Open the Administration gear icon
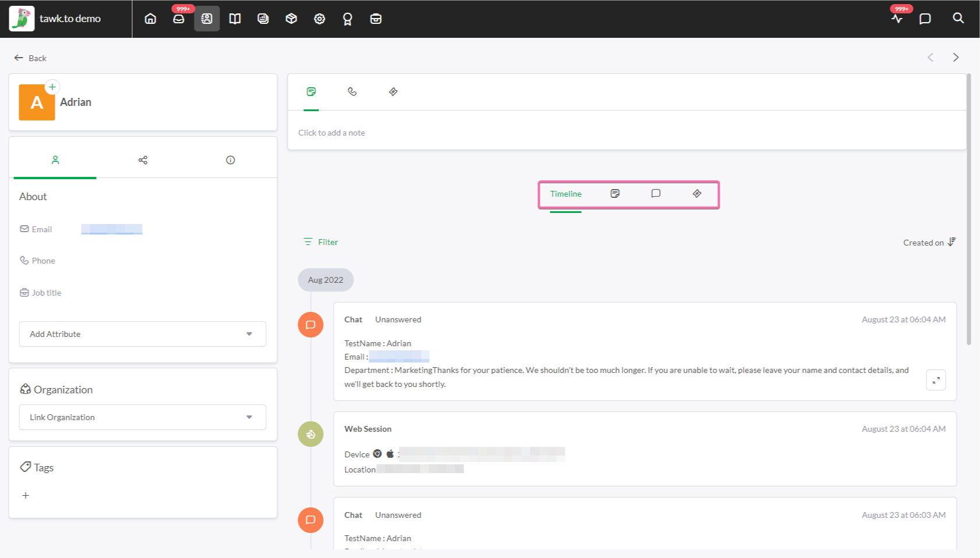The width and height of the screenshot is (980, 558). 320,19
